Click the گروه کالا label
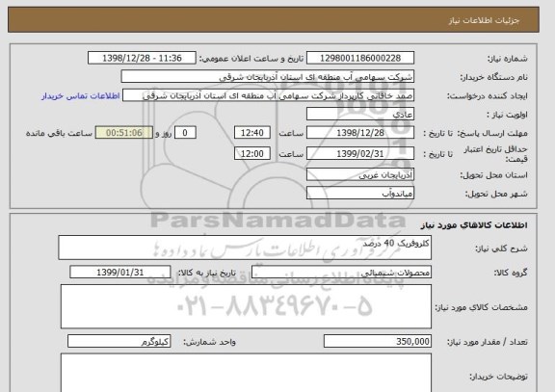The image size is (555, 392). [511, 273]
